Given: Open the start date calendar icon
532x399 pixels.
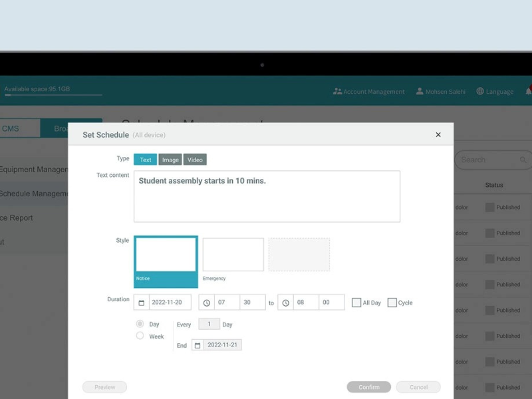Looking at the screenshot, I should 141,303.
